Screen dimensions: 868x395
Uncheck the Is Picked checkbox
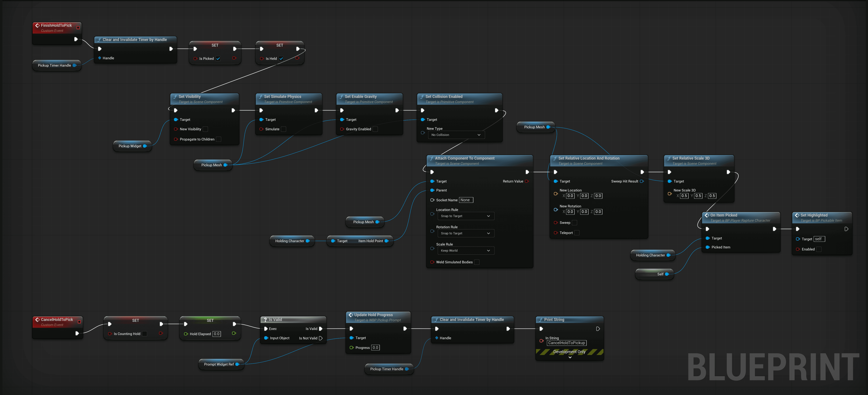[218, 59]
